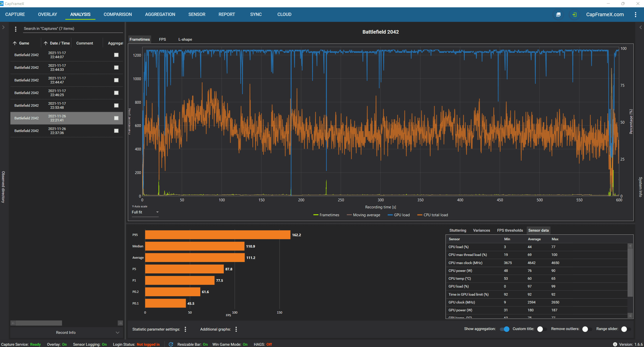The height and width of the screenshot is (347, 644).
Task: Sort captures by Date / Time arrow
Action: tap(46, 43)
